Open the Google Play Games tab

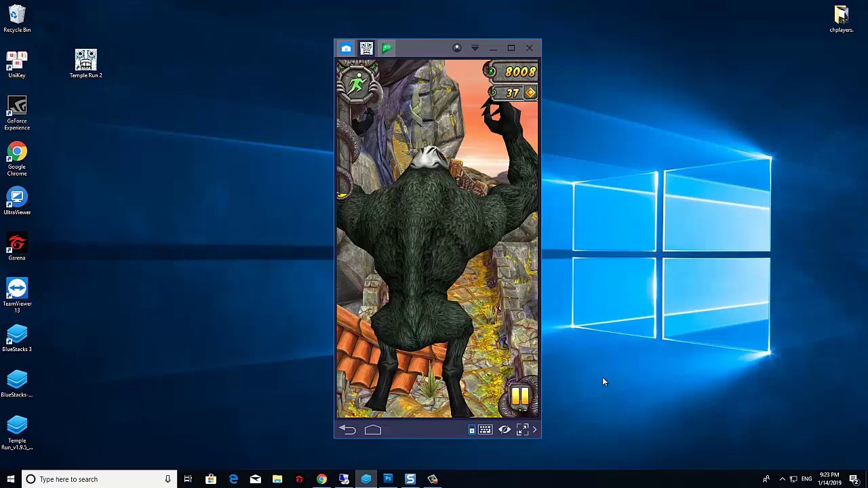point(387,48)
